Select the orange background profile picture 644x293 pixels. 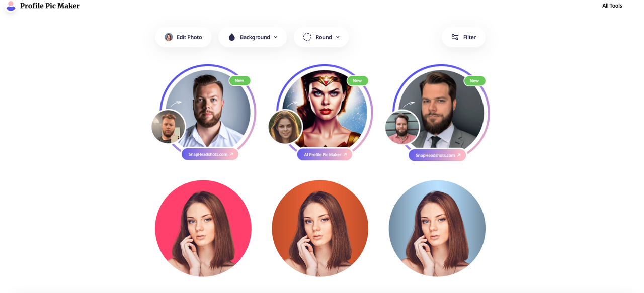click(x=320, y=228)
